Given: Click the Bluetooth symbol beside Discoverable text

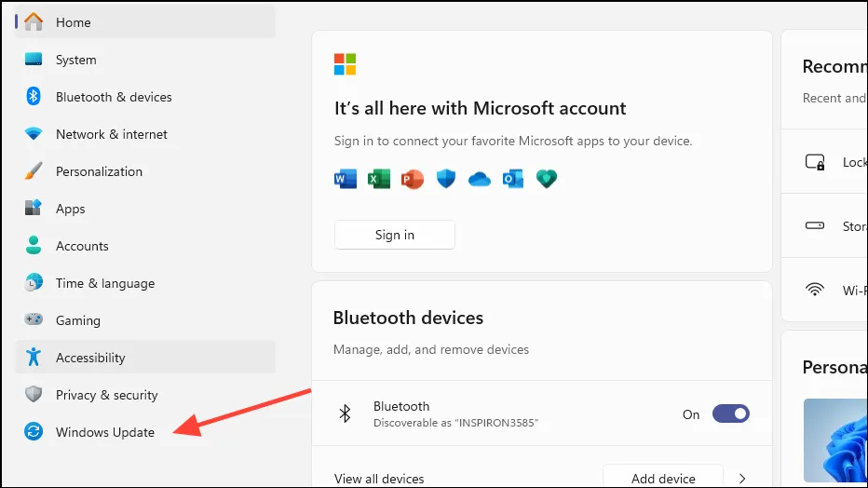Looking at the screenshot, I should [345, 413].
